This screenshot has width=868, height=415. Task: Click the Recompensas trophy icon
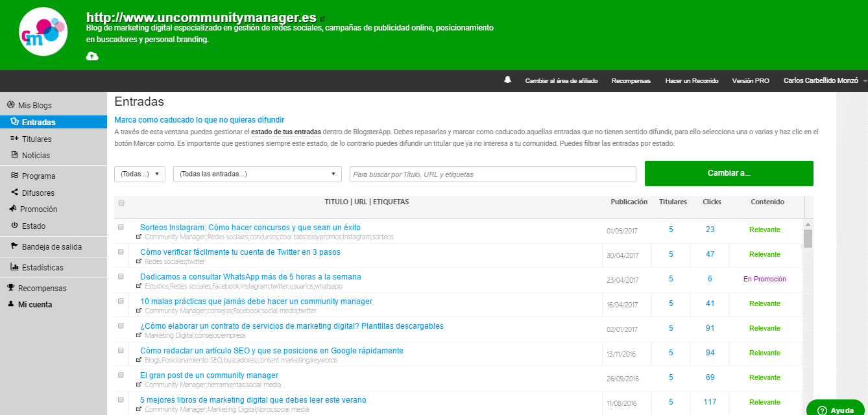coord(10,287)
